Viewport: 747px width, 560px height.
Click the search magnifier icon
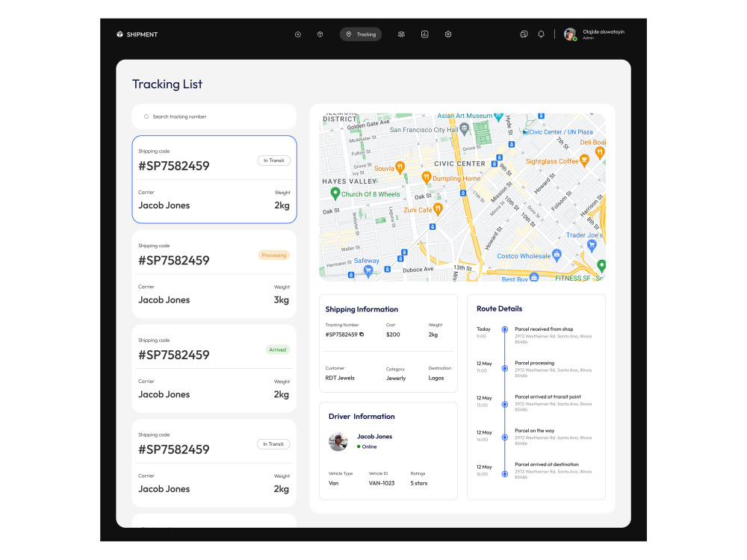(x=146, y=116)
